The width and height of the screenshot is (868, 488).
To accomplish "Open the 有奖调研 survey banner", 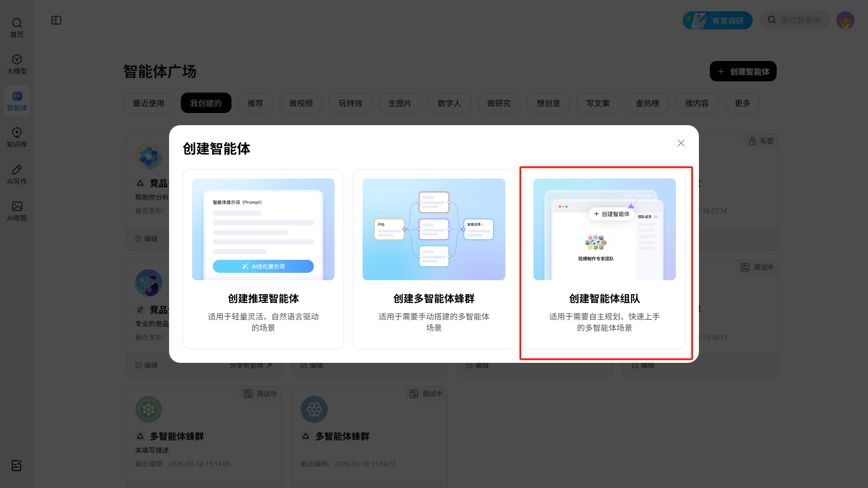I will click(x=717, y=20).
